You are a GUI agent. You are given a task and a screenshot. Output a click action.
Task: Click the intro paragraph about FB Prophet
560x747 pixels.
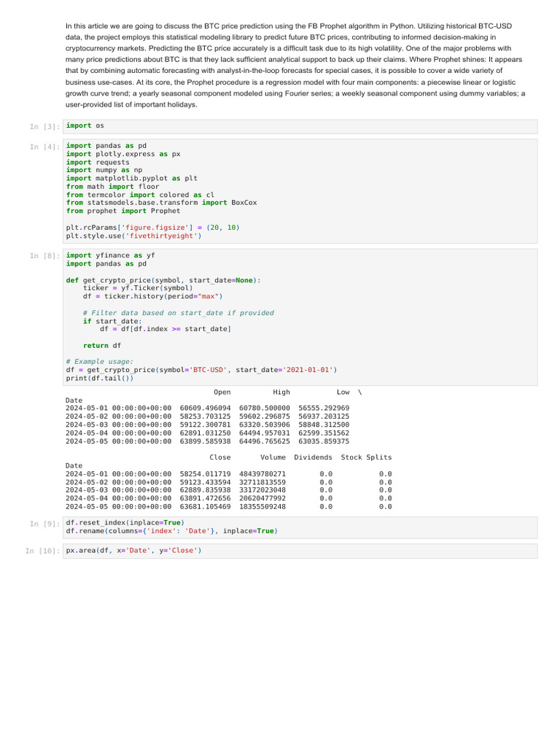[x=295, y=65]
